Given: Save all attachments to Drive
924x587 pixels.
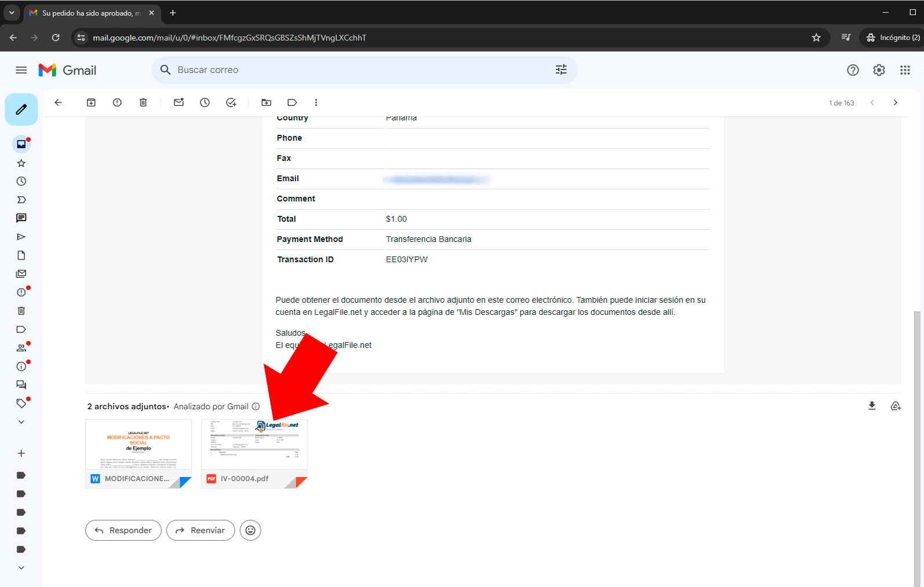Looking at the screenshot, I should (x=895, y=406).
